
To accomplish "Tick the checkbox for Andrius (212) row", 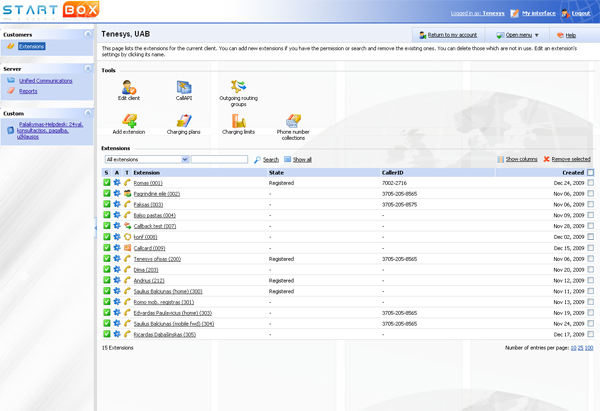I will click(590, 280).
